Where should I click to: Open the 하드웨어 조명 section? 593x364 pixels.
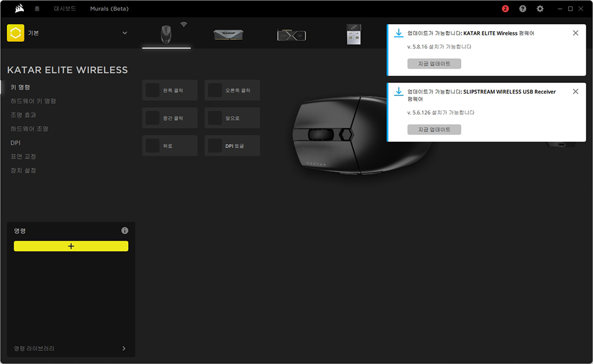pyautogui.click(x=30, y=129)
